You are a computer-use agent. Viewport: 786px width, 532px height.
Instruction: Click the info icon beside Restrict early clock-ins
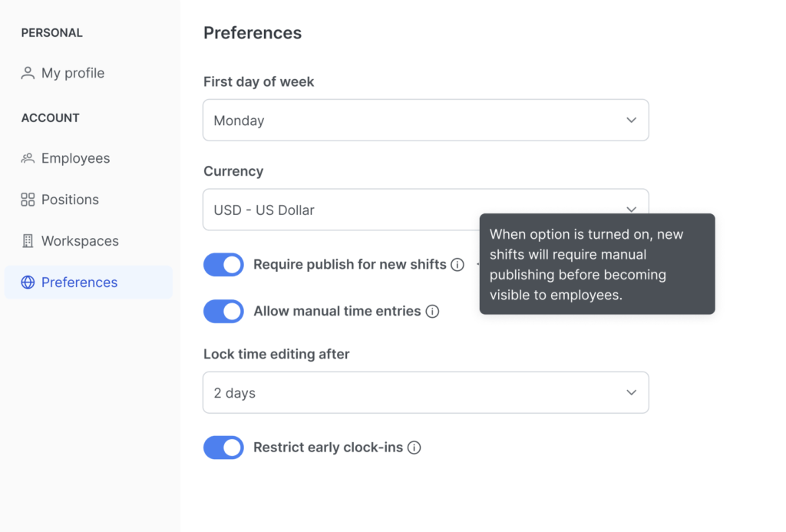click(414, 447)
